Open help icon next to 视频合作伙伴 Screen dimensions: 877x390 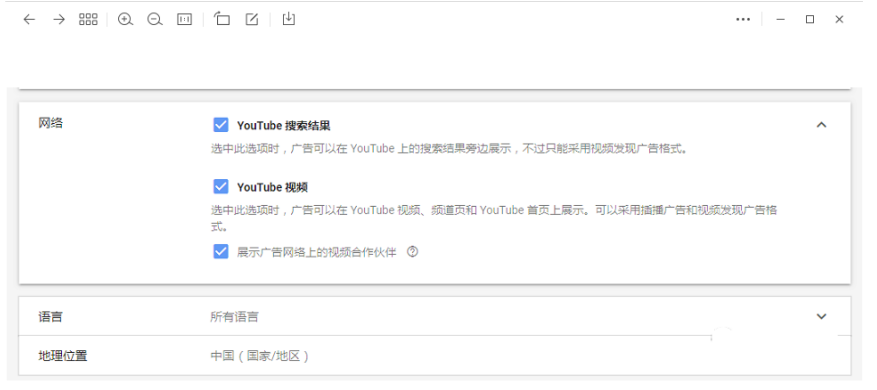tap(412, 252)
